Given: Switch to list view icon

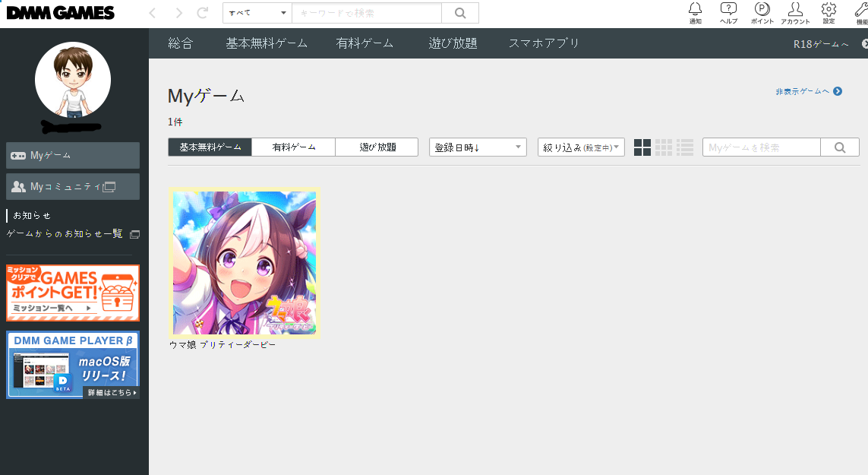Looking at the screenshot, I should pos(685,147).
